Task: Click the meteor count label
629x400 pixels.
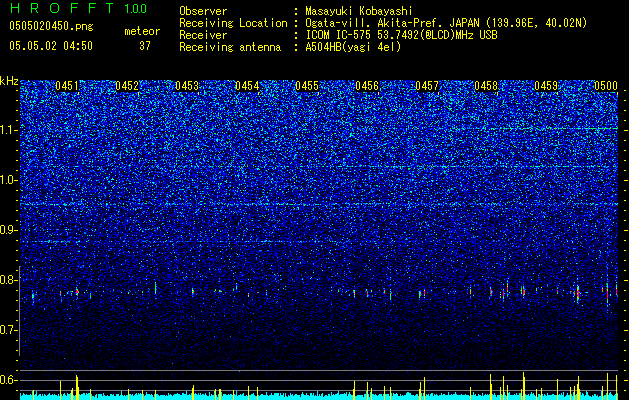Action: [142, 31]
